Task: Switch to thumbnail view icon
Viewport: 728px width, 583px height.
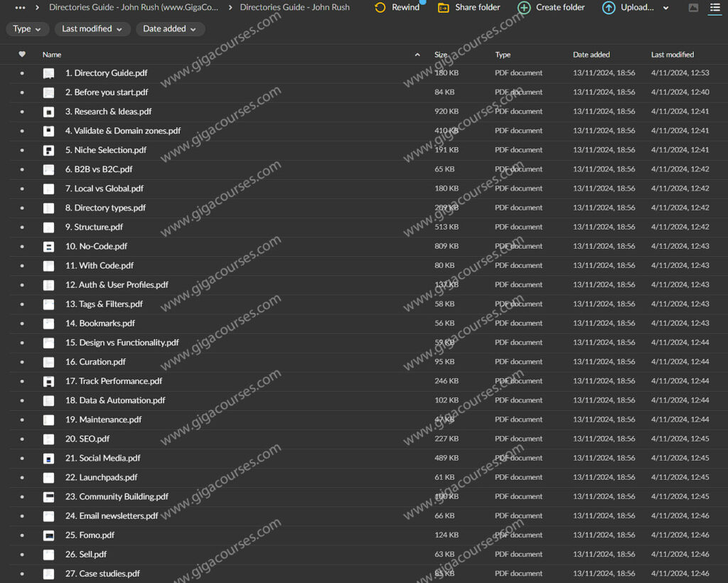Action: (x=693, y=8)
